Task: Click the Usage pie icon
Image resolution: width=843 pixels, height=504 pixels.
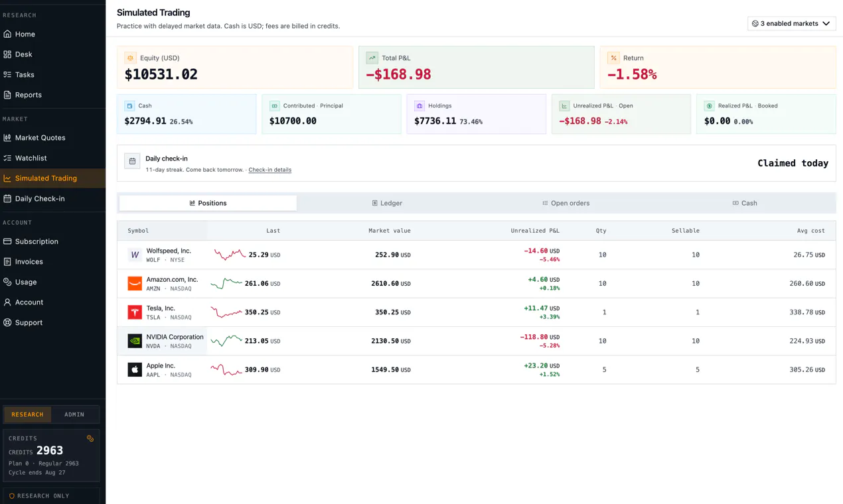Action: pyautogui.click(x=7, y=282)
